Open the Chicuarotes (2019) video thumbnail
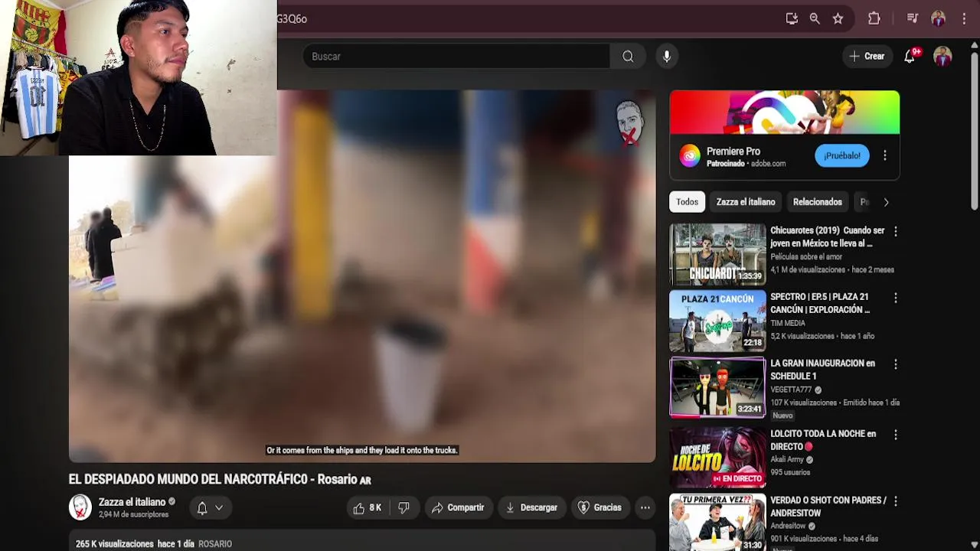The image size is (980, 551). click(717, 254)
